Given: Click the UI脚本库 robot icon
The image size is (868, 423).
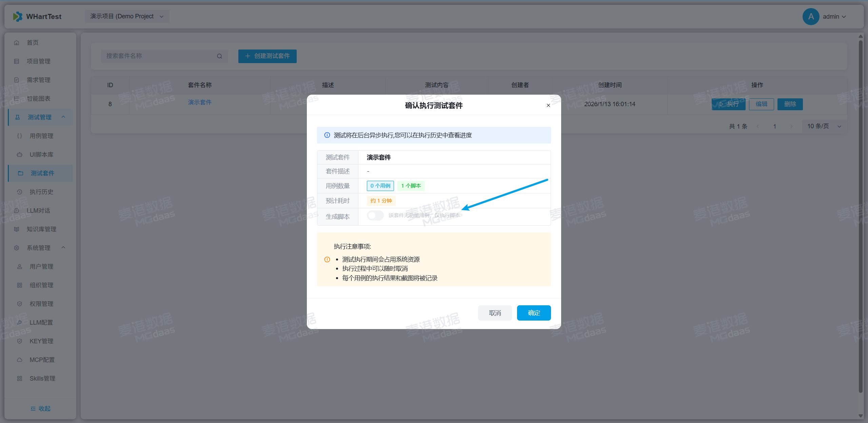Looking at the screenshot, I should tap(20, 155).
